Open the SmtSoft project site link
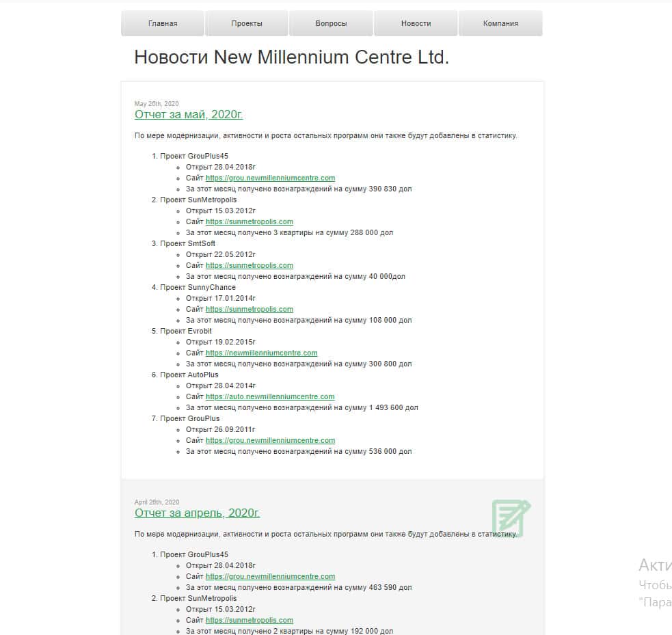Image resolution: width=672 pixels, height=635 pixels. click(250, 265)
